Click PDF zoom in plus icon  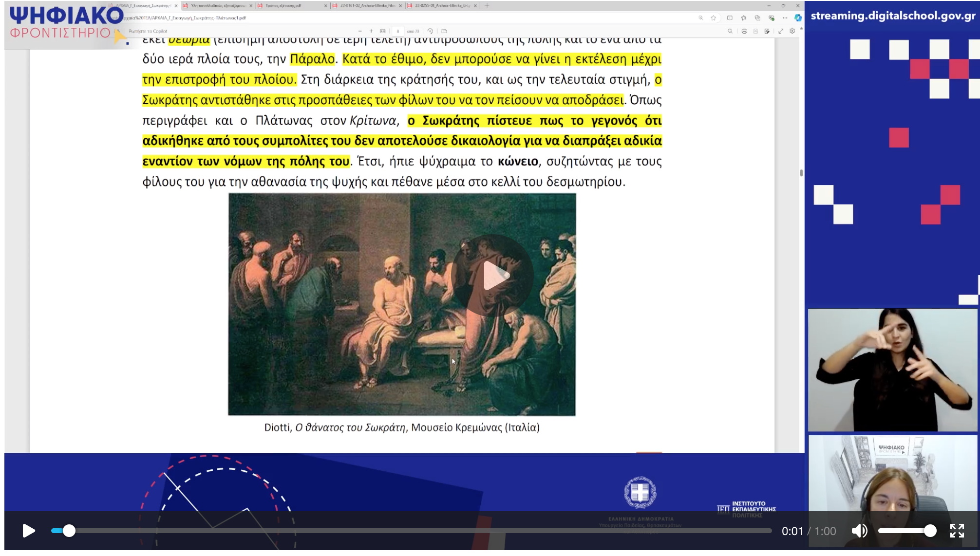pyautogui.click(x=371, y=31)
